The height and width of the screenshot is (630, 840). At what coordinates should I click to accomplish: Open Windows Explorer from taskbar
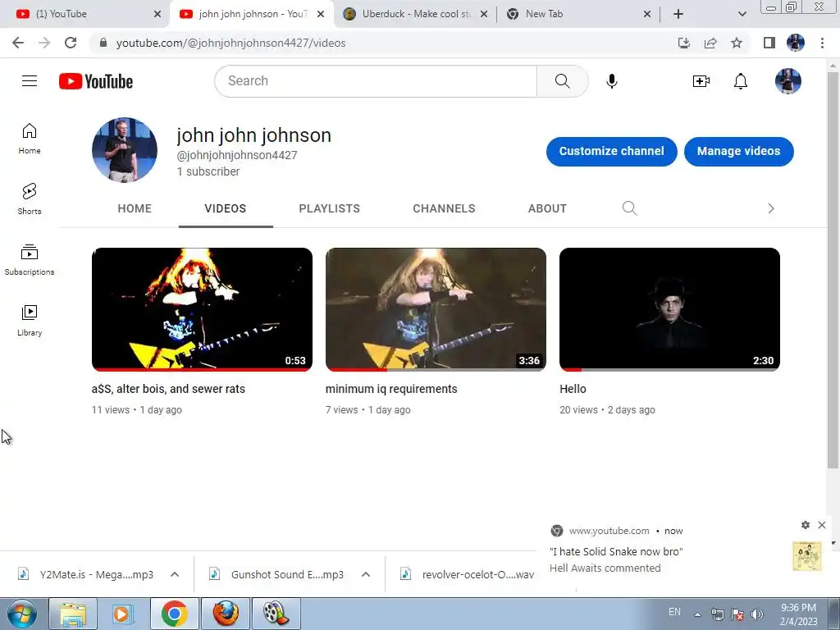tap(73, 614)
